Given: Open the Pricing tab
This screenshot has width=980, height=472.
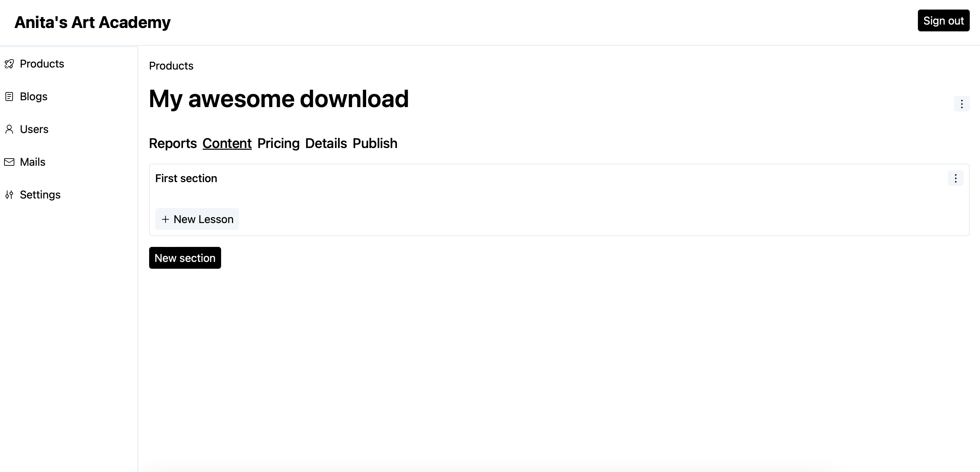Looking at the screenshot, I should [278, 143].
